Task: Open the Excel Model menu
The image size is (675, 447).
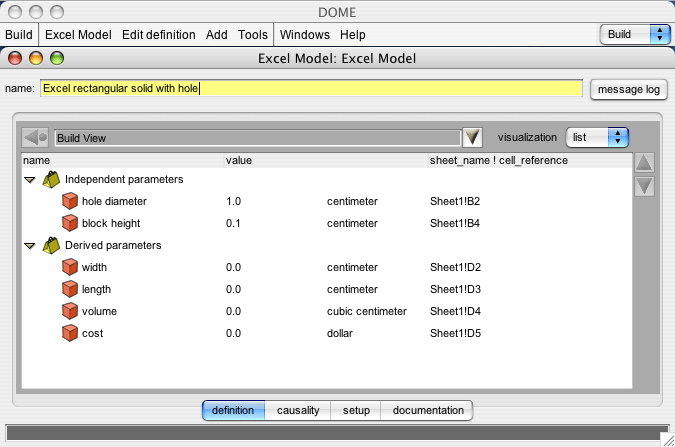Action: [x=78, y=34]
